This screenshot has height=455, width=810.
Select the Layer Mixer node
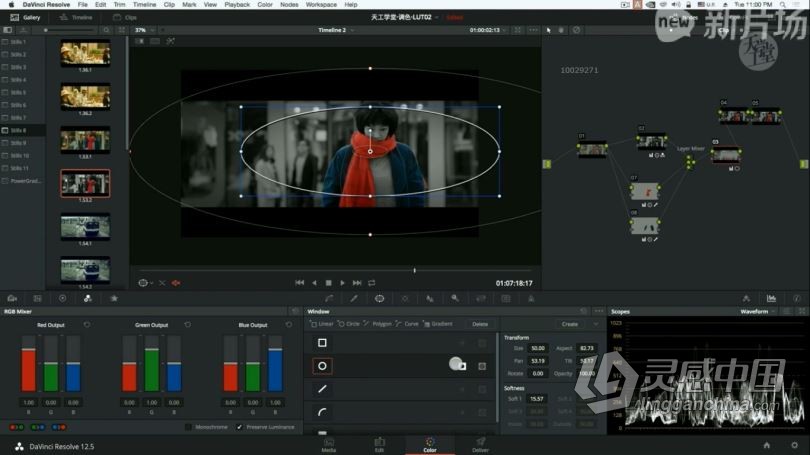click(690, 163)
